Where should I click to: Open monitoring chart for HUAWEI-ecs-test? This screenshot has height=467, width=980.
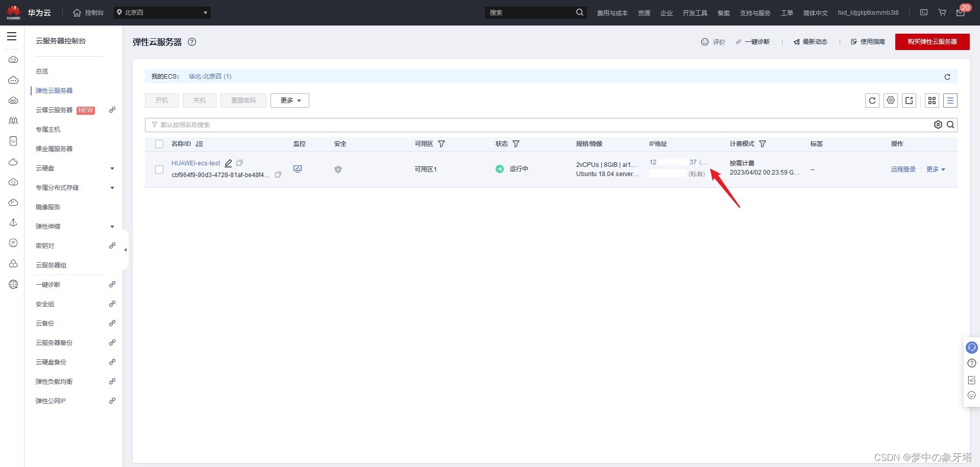298,168
